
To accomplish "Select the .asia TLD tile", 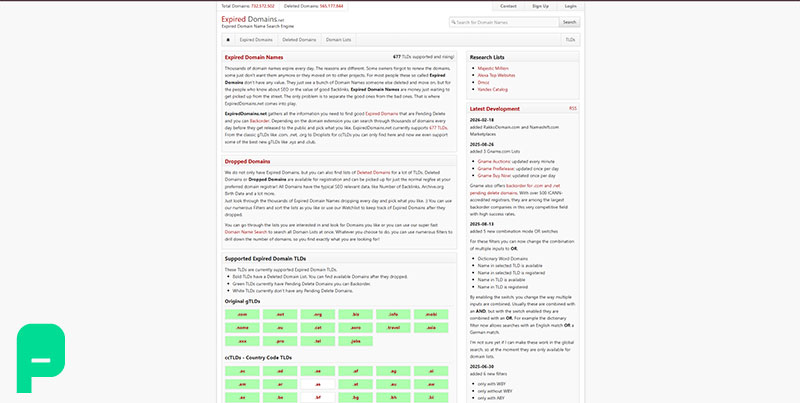I will pyautogui.click(x=431, y=328).
